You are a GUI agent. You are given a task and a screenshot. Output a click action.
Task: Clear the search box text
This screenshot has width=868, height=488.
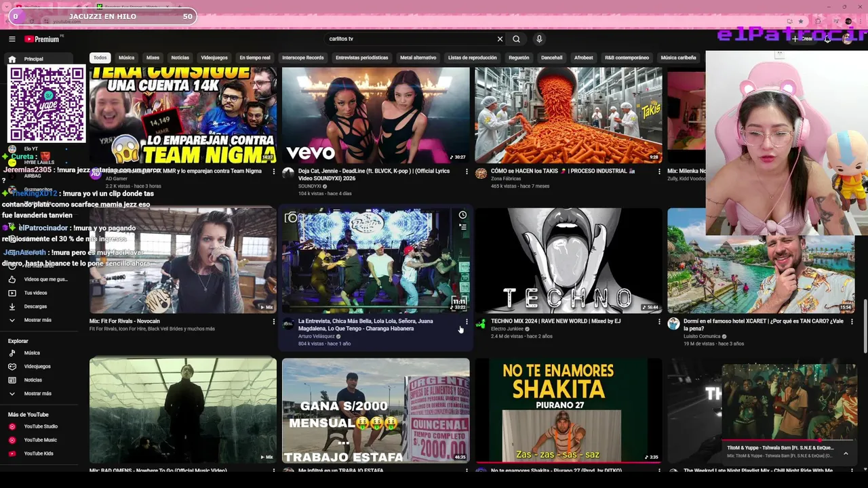(500, 39)
